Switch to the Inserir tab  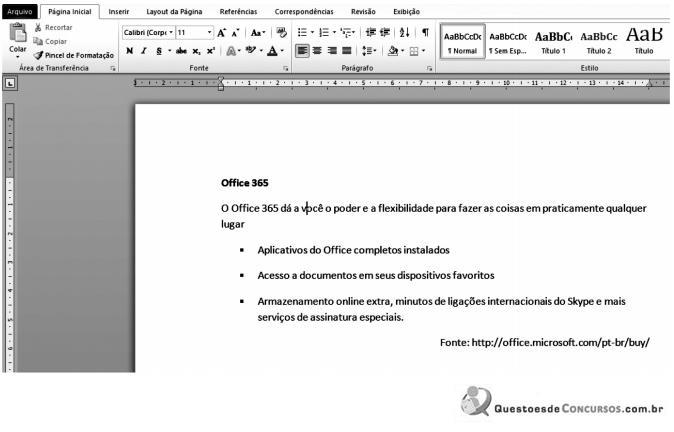point(119,12)
